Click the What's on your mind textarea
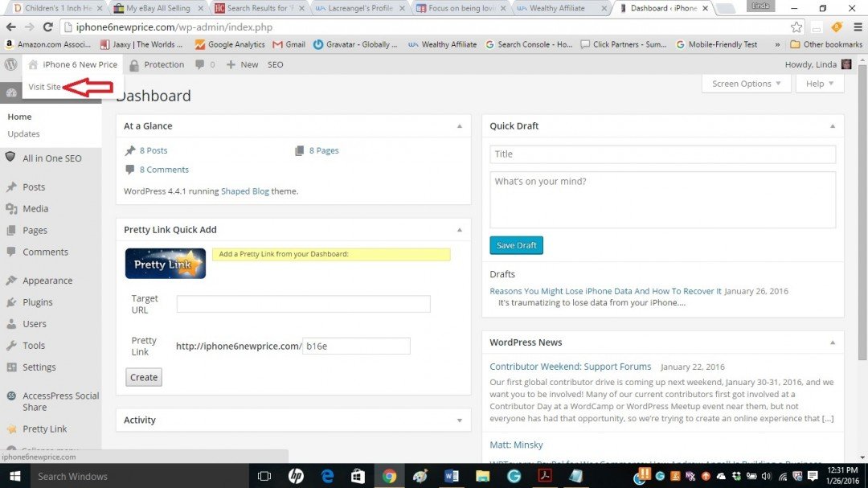 [x=662, y=200]
